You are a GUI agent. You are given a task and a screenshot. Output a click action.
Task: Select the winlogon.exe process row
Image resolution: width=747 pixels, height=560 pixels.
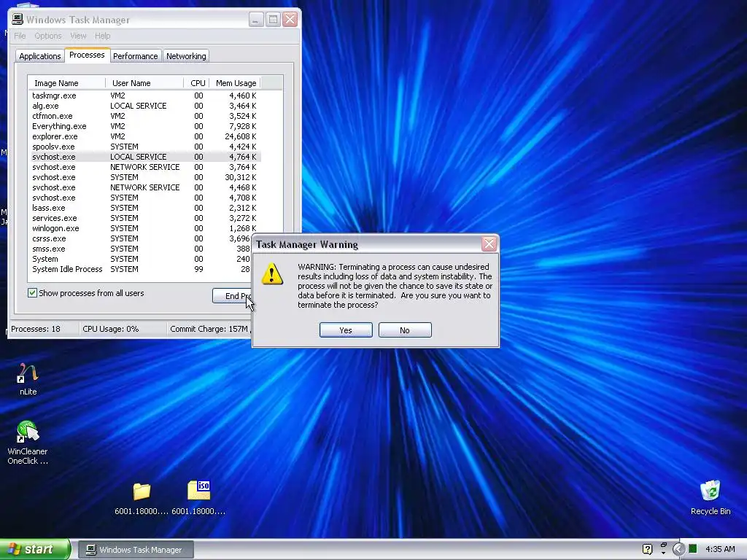tap(145, 228)
